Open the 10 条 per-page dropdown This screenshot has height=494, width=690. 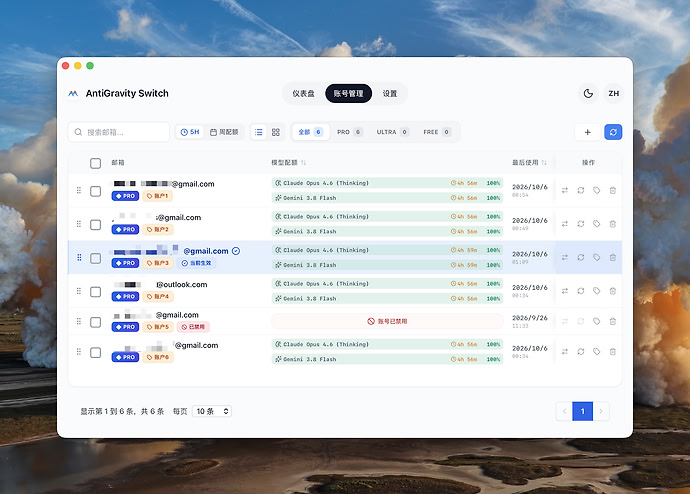(212, 411)
